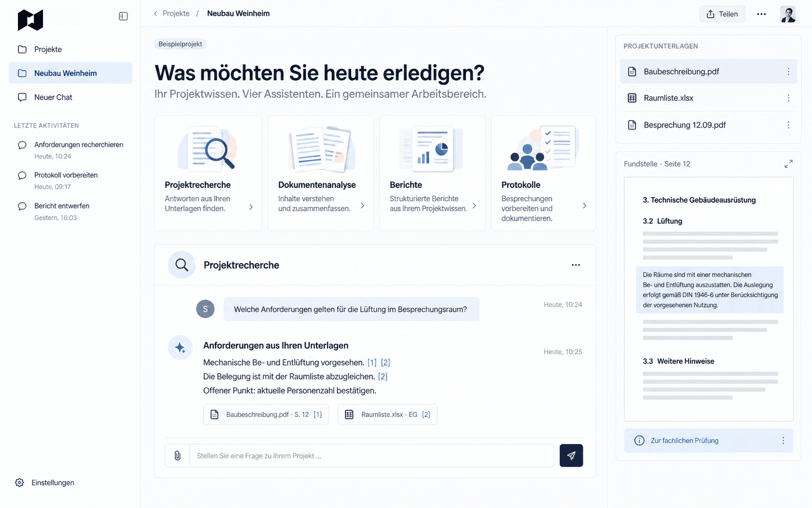Image resolution: width=812 pixels, height=508 pixels.
Task: Click the question input field
Action: click(372, 456)
